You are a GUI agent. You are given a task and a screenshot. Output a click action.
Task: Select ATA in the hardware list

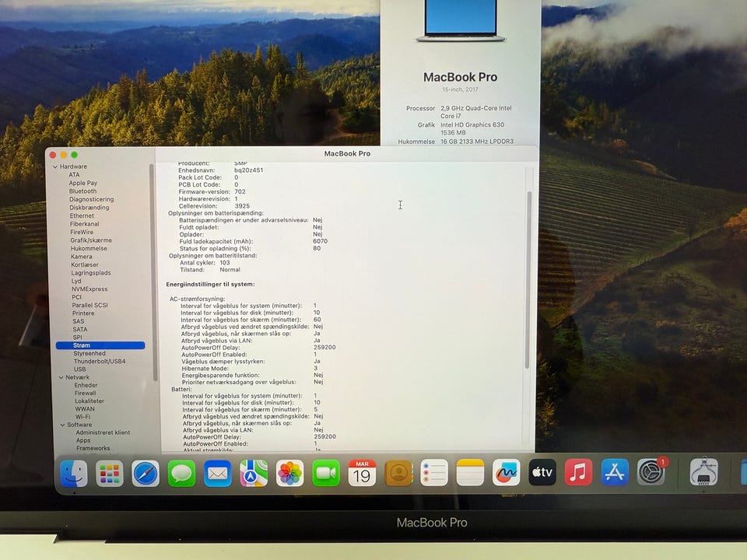pos(75,175)
